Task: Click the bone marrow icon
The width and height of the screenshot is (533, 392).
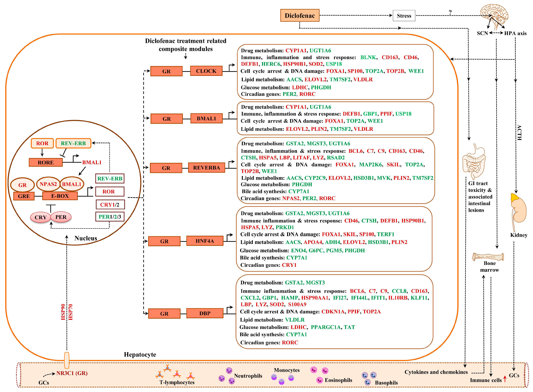Action: [488, 256]
